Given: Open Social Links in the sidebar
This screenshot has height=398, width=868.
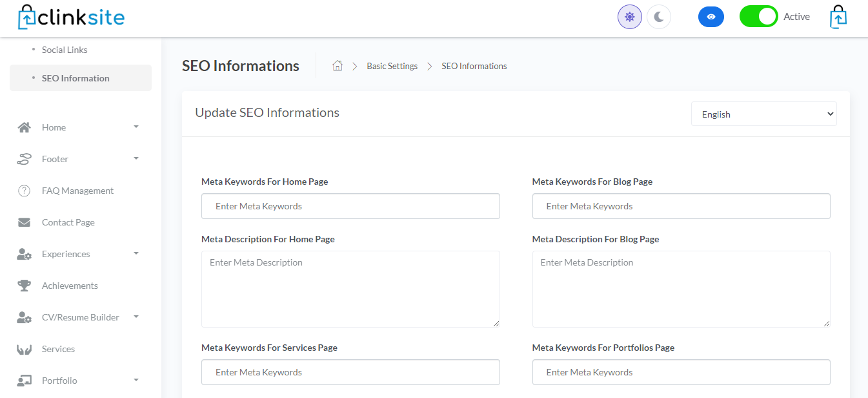Looking at the screenshot, I should [65, 50].
